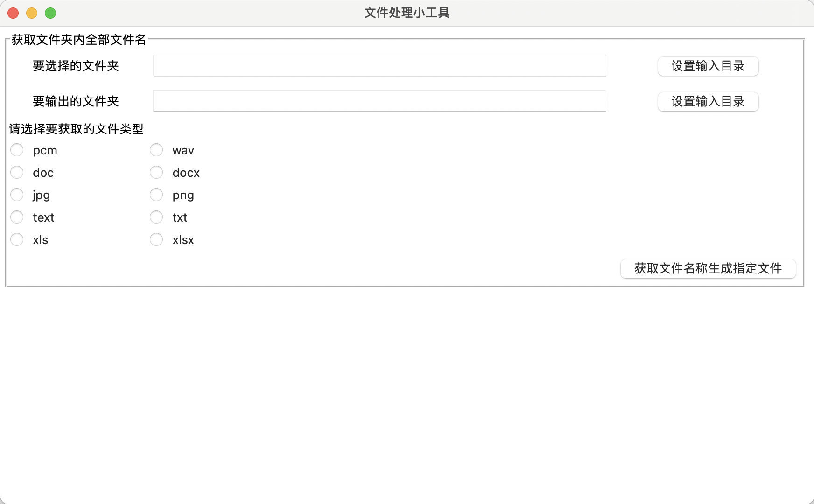814x504 pixels.
Task: Minimize window with the yellow button
Action: tap(32, 13)
